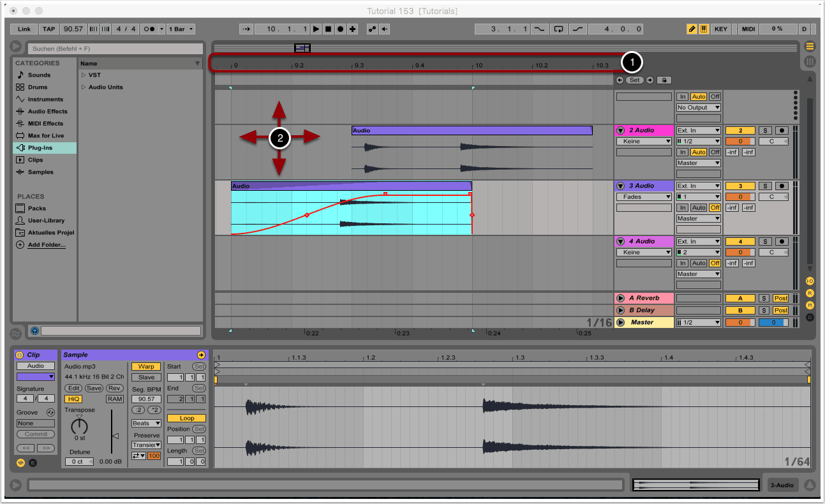The image size is (825, 504).
Task: Click the arm record button on 2 Audio
Action: [781, 131]
